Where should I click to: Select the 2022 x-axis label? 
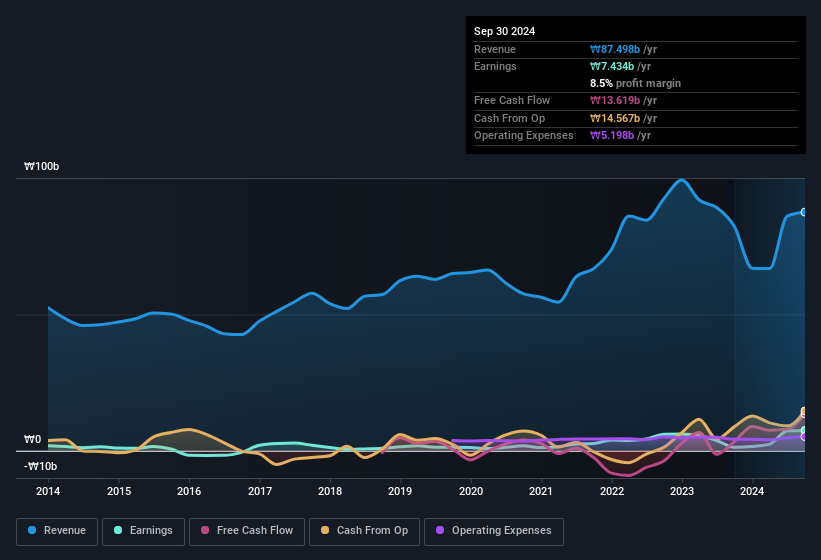(x=612, y=491)
